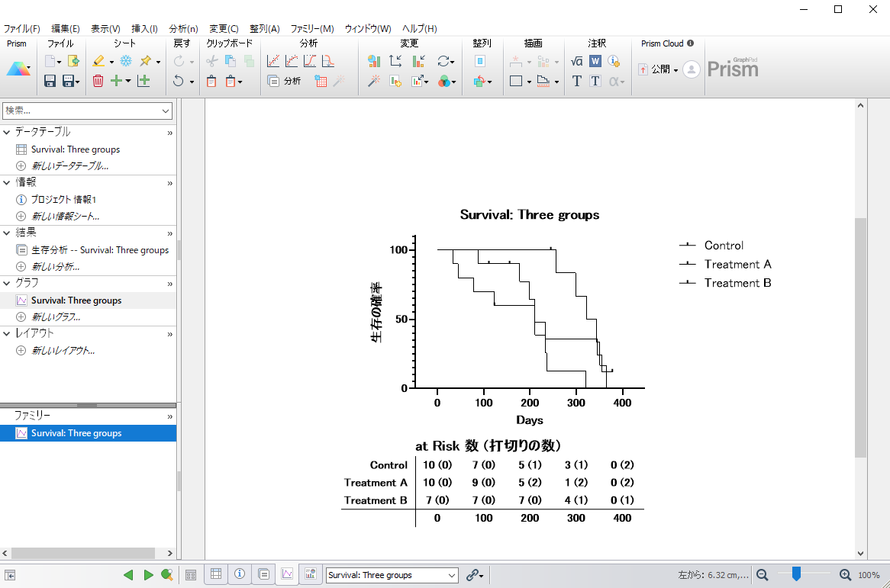Collapse the データテーブル section
This screenshot has height=588, width=890.
7,132
